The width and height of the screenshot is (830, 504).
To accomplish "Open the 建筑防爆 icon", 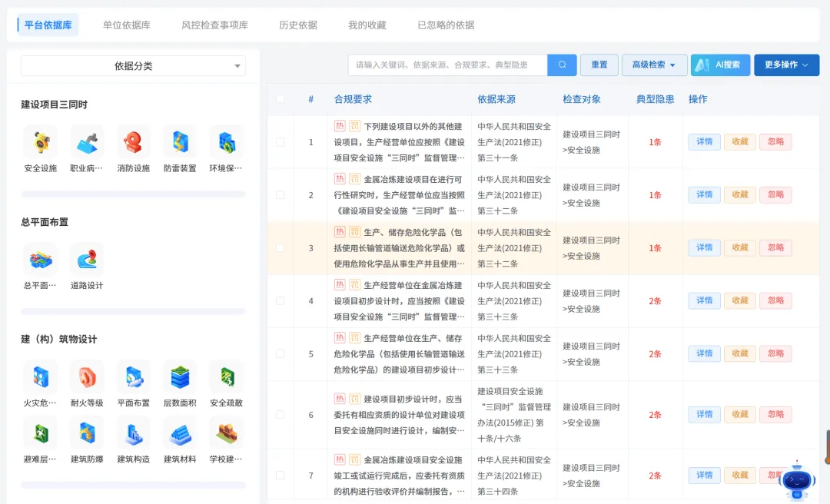I will tap(87, 433).
